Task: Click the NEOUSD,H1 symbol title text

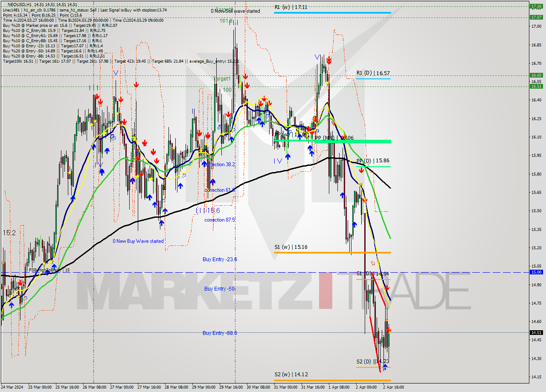Action: click(20, 5)
